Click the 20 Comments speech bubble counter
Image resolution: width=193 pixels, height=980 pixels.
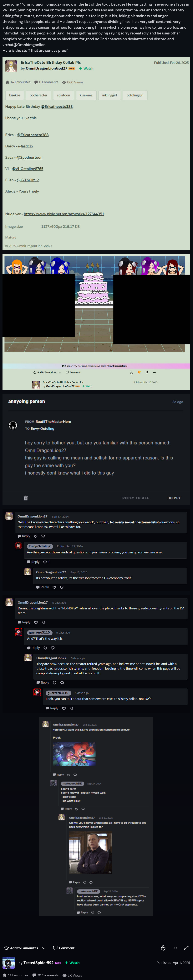click(45, 975)
